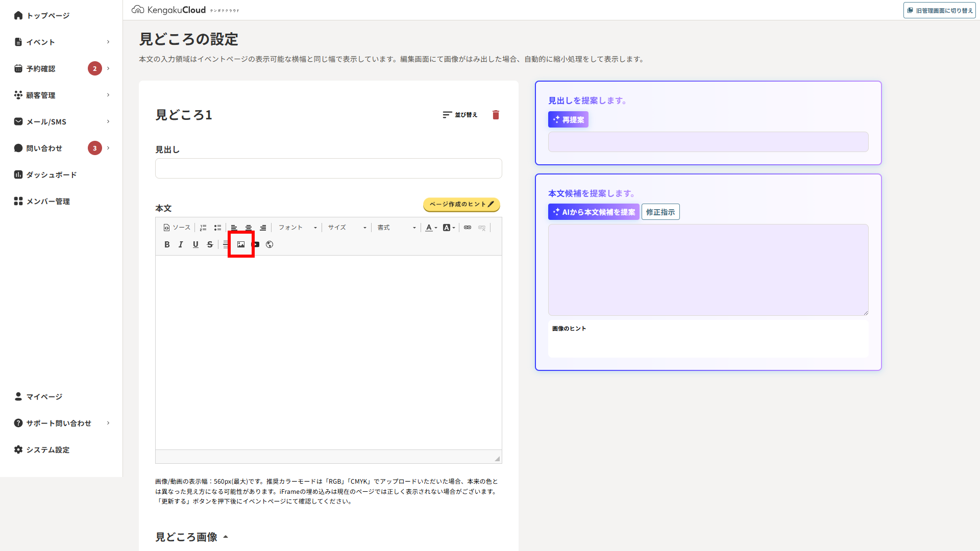The width and height of the screenshot is (980, 551).
Task: Toggle bold formatting in the editor
Action: 167,244
